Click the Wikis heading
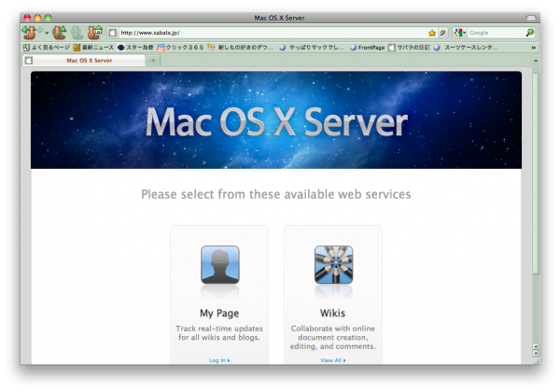 click(332, 313)
